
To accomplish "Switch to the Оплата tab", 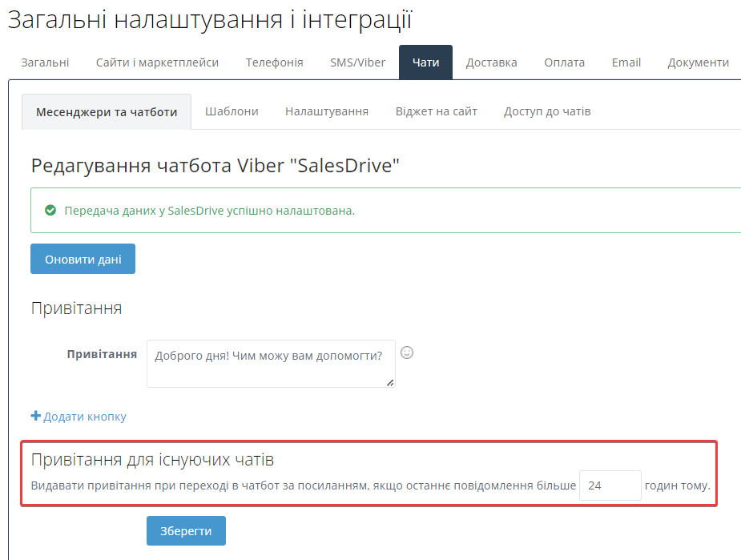I will pos(564,62).
